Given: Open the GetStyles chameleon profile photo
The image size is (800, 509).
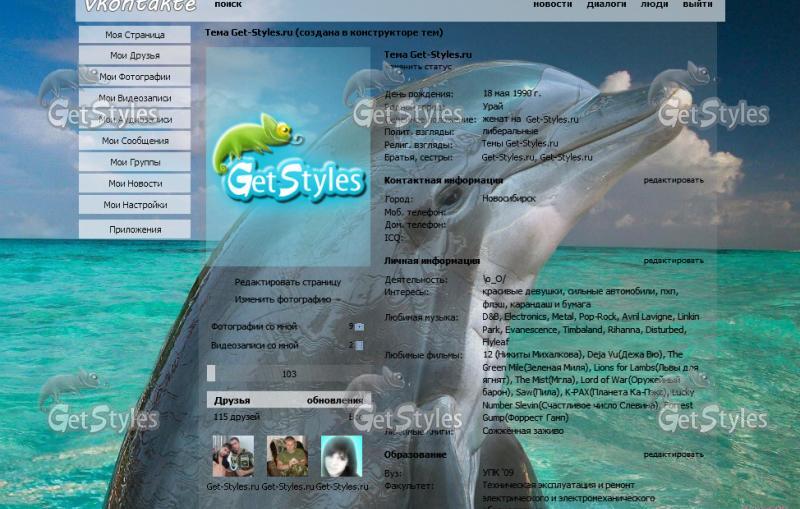Looking at the screenshot, I should (288, 158).
